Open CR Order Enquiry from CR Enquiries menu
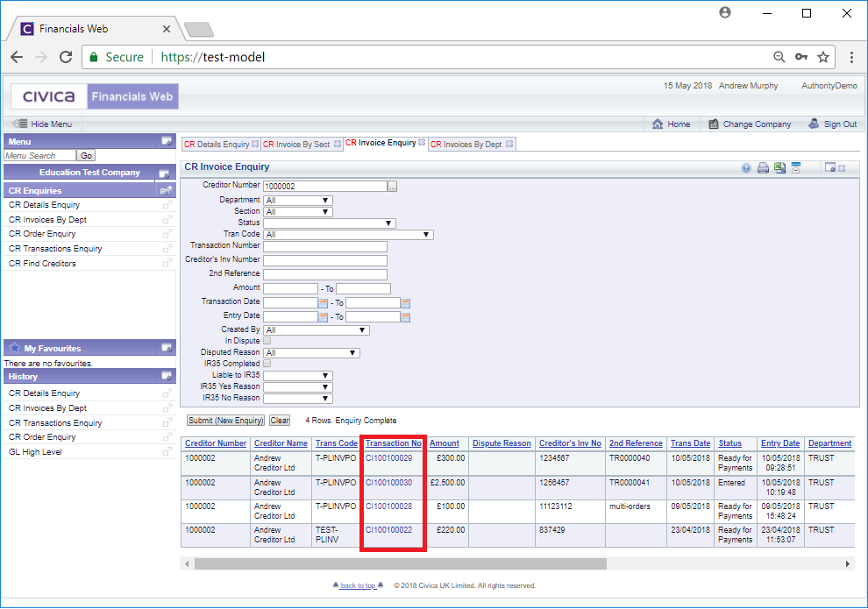This screenshot has width=868, height=609. click(42, 234)
